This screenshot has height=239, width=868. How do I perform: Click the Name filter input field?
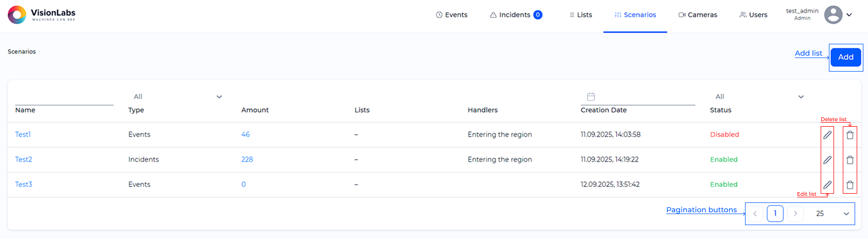[x=64, y=98]
